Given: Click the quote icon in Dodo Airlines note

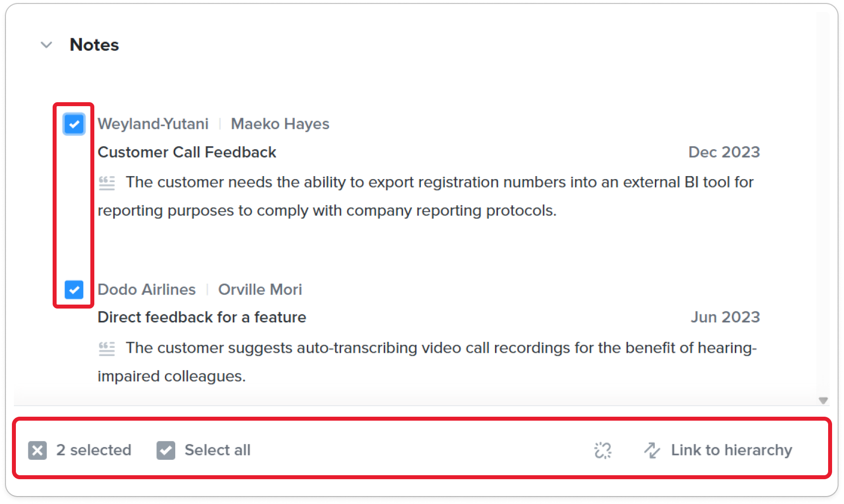Looking at the screenshot, I should [x=107, y=349].
